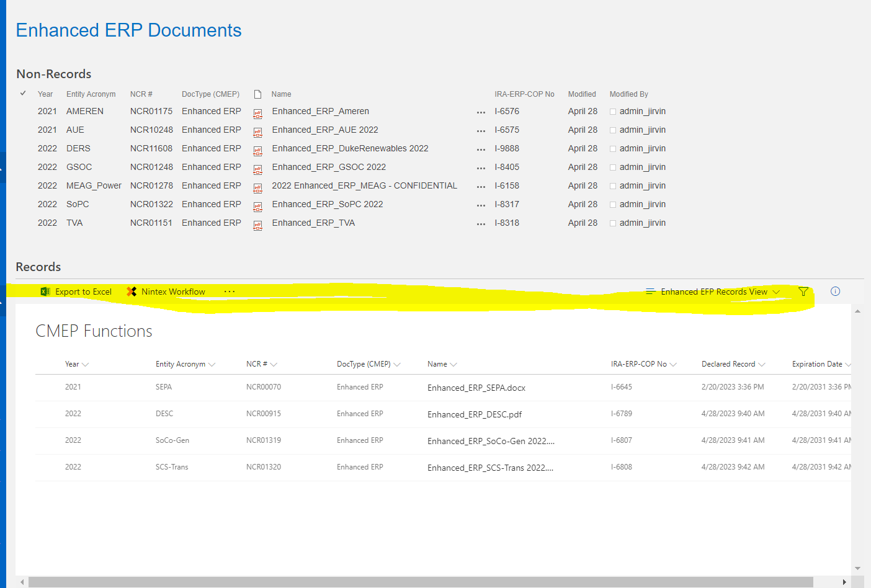Open Enhanced_ERP_SCS-Trans 2022 record

pos(490,468)
